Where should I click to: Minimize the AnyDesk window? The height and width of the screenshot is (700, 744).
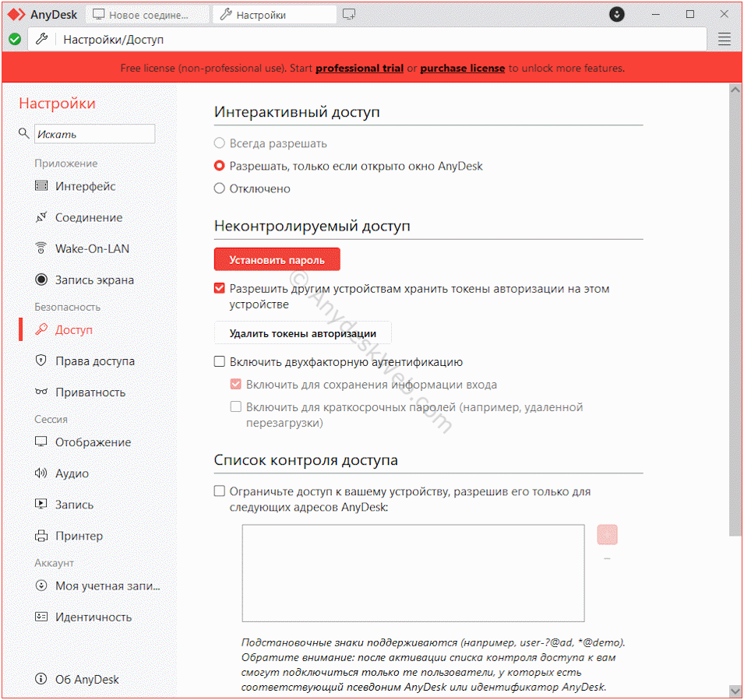[656, 14]
